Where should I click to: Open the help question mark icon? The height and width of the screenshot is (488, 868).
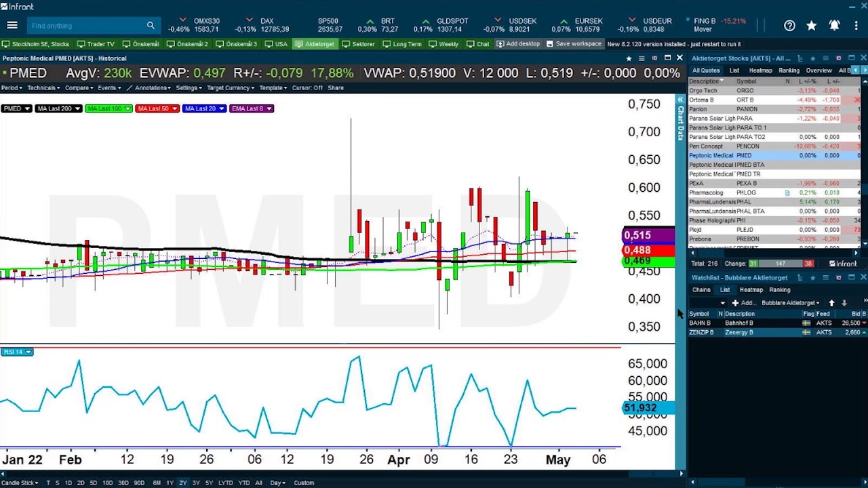789,26
